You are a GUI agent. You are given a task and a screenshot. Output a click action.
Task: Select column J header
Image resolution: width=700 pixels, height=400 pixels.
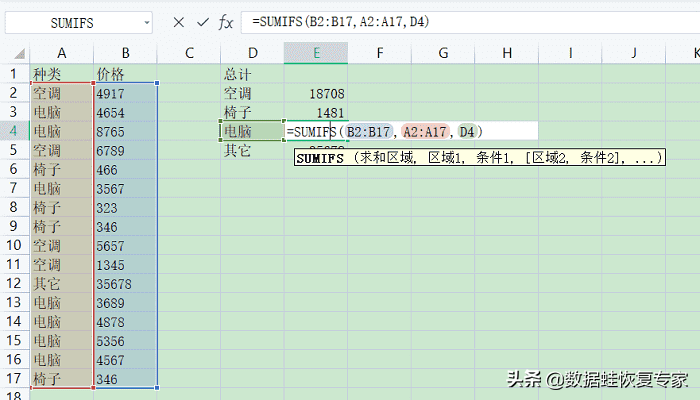click(x=633, y=54)
